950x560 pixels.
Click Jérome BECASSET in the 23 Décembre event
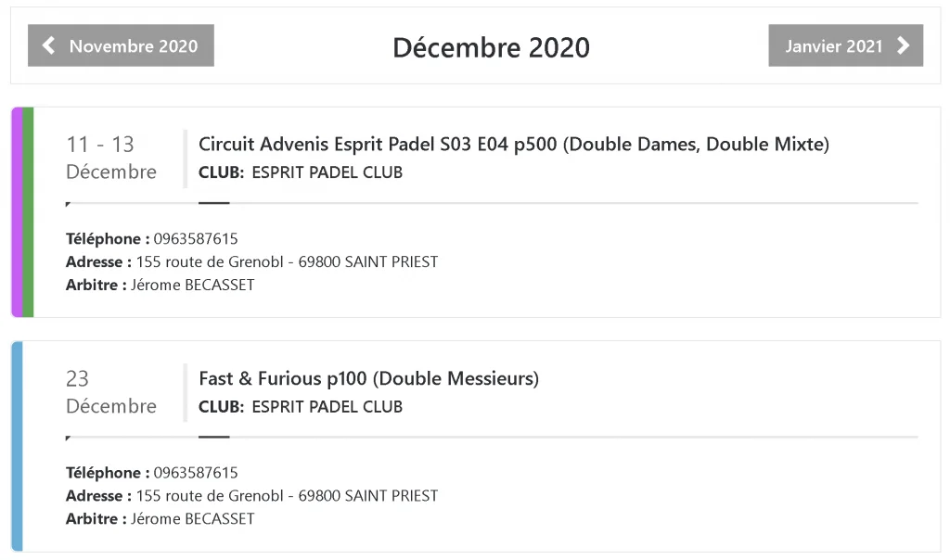click(x=192, y=519)
